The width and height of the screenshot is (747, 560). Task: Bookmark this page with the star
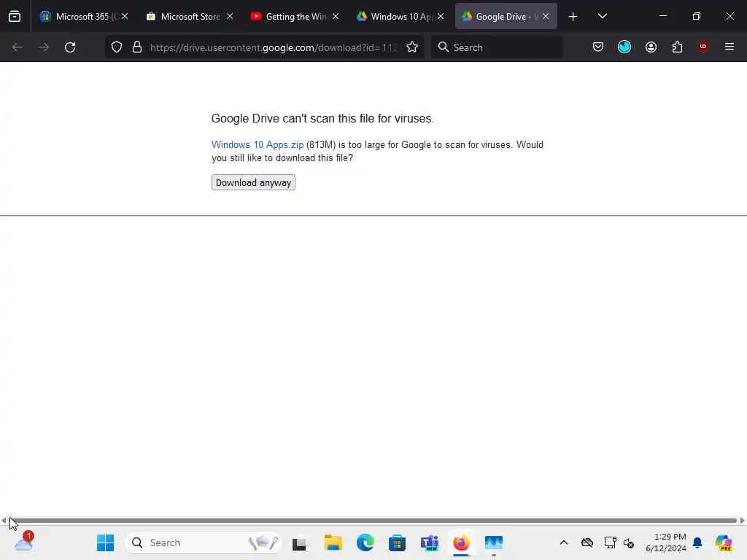tap(412, 47)
